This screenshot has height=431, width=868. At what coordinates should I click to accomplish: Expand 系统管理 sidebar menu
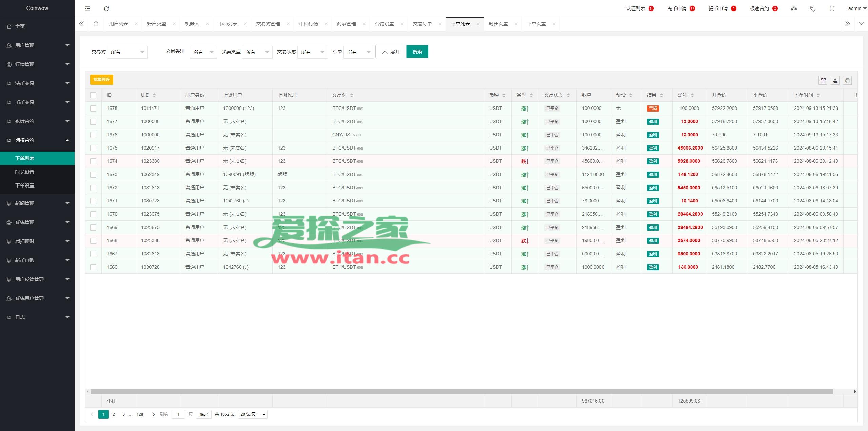[37, 222]
